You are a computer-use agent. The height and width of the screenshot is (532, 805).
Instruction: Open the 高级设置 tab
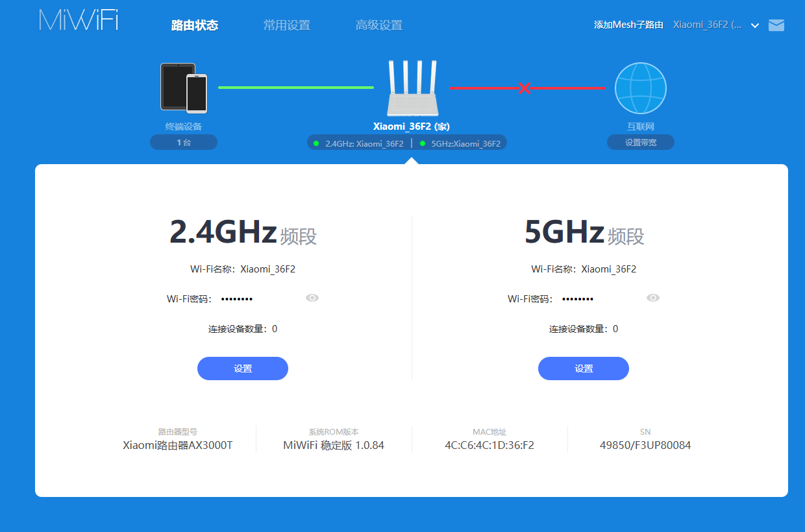[379, 25]
